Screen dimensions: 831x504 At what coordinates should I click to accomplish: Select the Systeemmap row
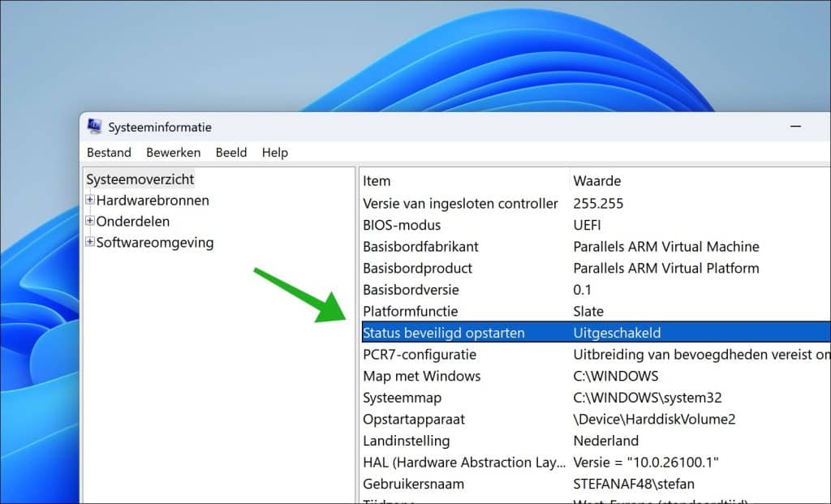pos(403,398)
